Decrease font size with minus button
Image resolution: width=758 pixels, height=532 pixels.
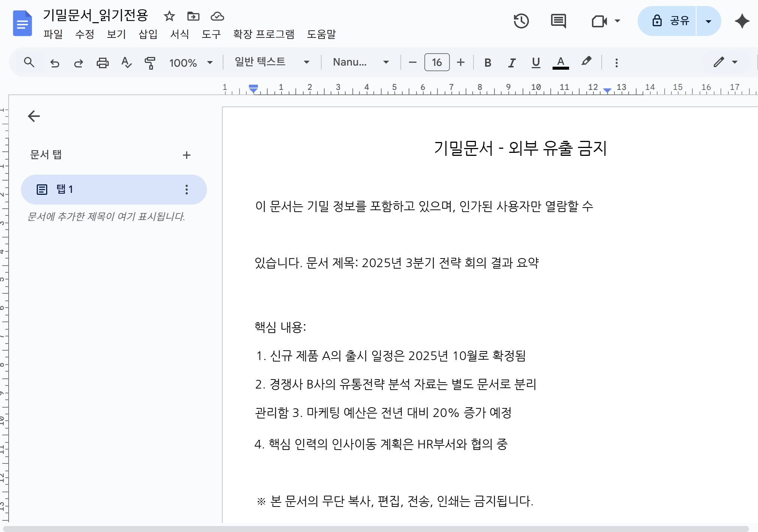click(x=413, y=63)
